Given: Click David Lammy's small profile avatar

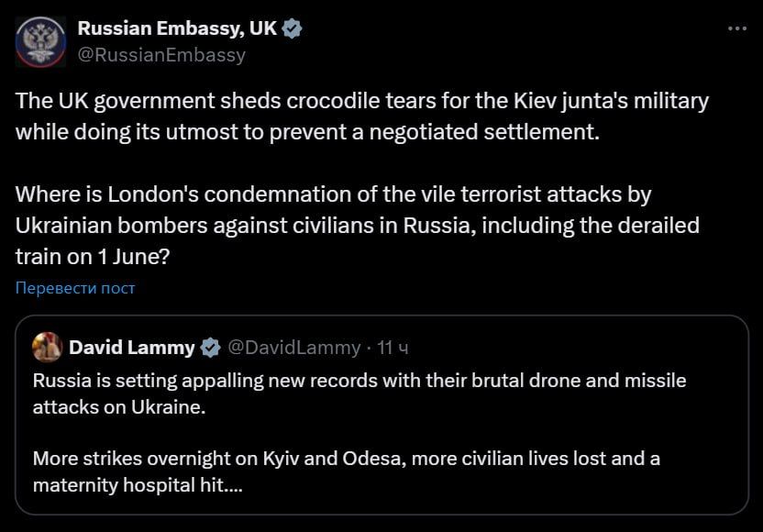Looking at the screenshot, I should point(47,348).
